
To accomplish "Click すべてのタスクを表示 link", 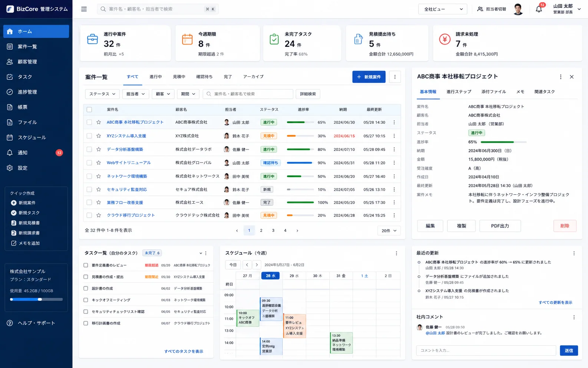I will pyautogui.click(x=184, y=351).
